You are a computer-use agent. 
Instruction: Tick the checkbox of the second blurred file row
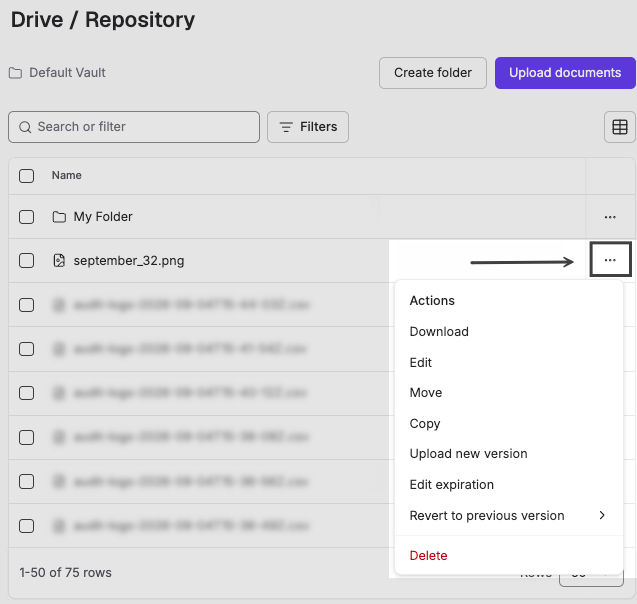(26, 349)
